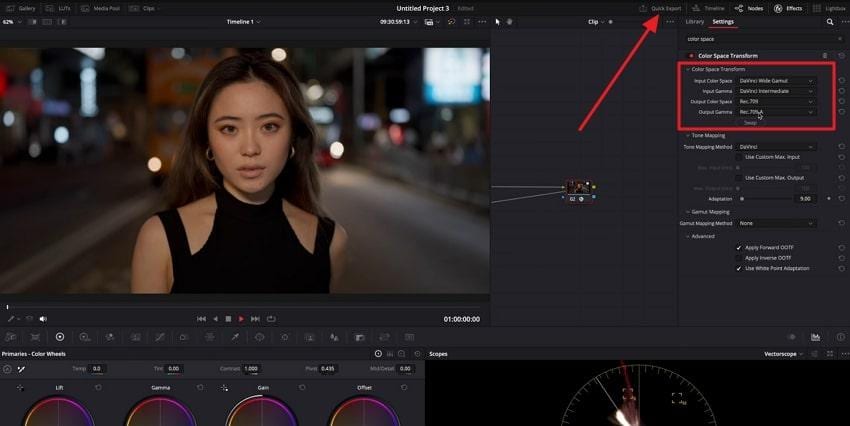
Task: Click the Contrast value field 1.000
Action: pyautogui.click(x=251, y=369)
